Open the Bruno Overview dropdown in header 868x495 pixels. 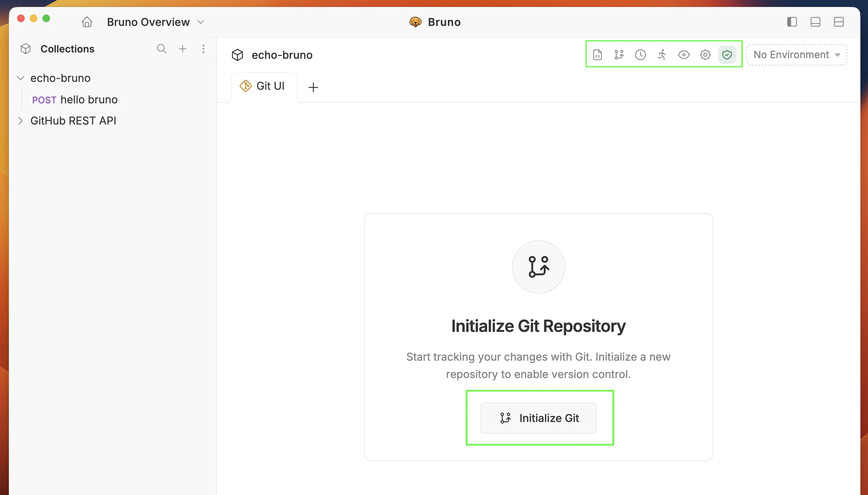coord(200,22)
